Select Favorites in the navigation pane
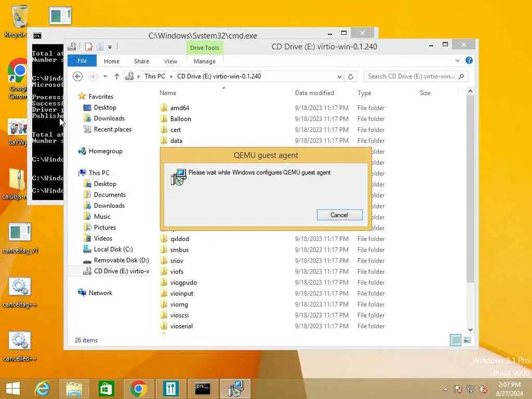This screenshot has height=399, width=532. pos(101,96)
